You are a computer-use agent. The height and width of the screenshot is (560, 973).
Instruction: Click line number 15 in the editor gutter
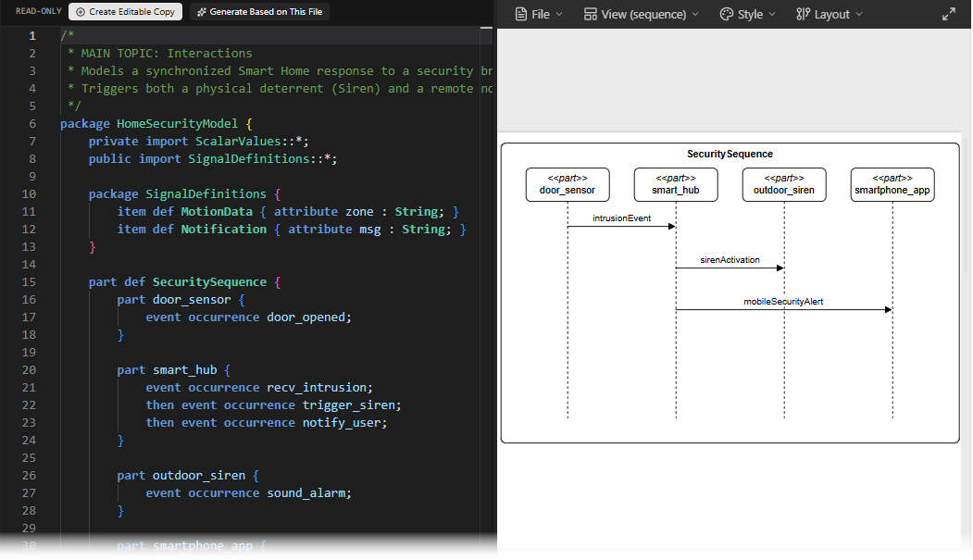(x=29, y=282)
